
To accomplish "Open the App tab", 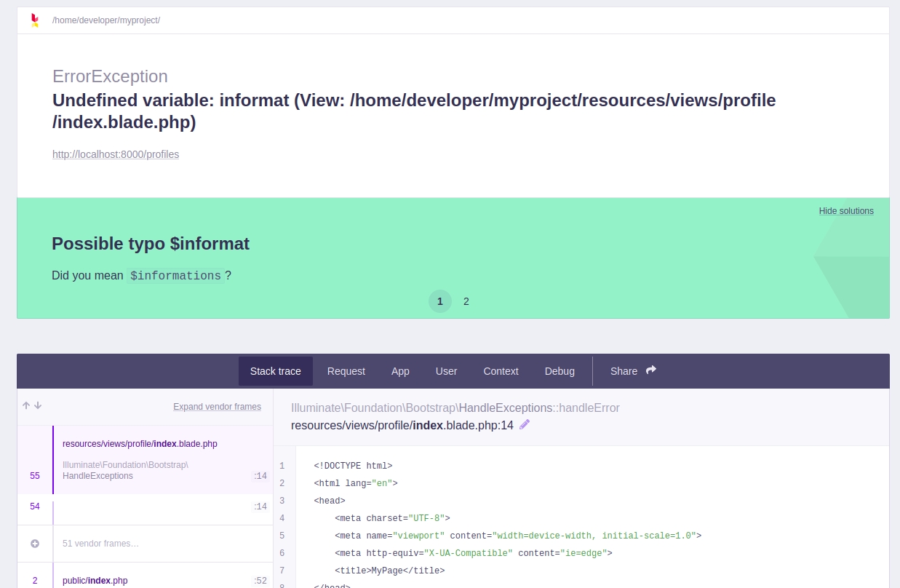I will coord(400,371).
